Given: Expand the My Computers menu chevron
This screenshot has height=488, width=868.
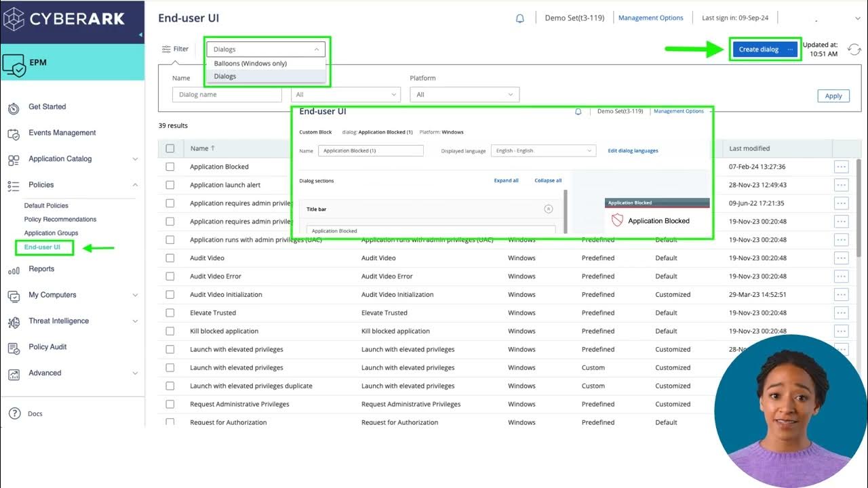Looking at the screenshot, I should (135, 296).
